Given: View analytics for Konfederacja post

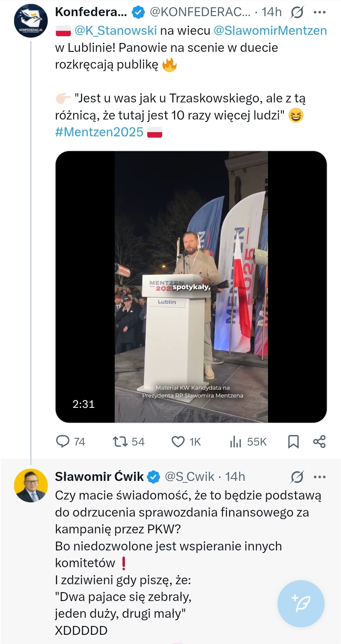Looking at the screenshot, I should [x=236, y=441].
